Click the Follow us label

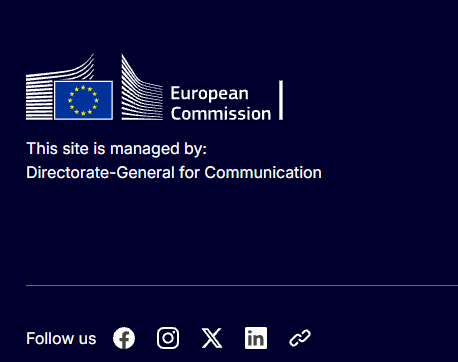pyautogui.click(x=61, y=338)
